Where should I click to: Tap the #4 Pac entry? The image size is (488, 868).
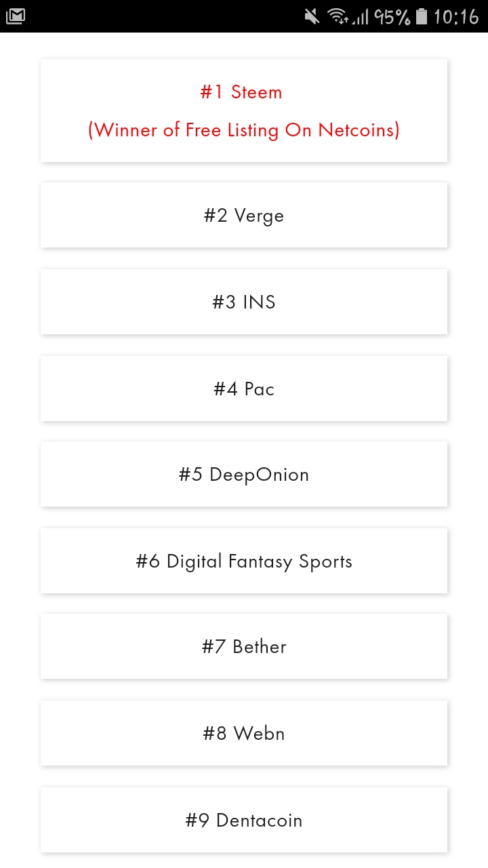(x=244, y=389)
